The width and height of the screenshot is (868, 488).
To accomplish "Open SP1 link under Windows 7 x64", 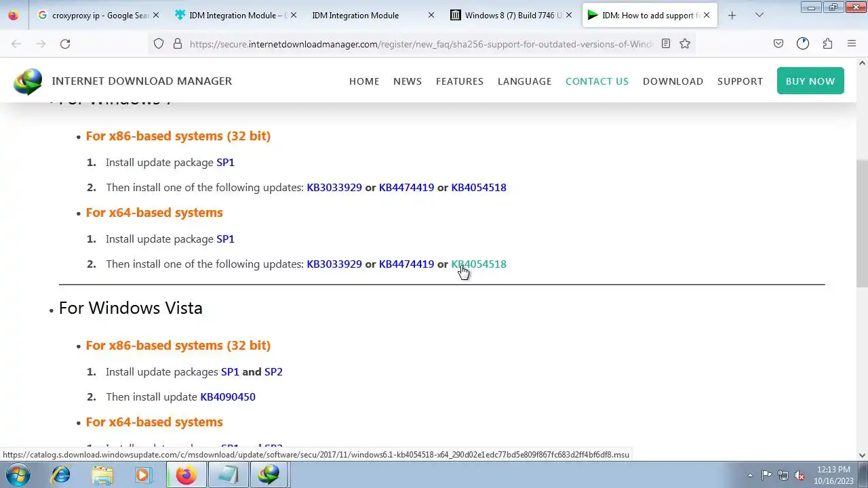I will click(225, 239).
